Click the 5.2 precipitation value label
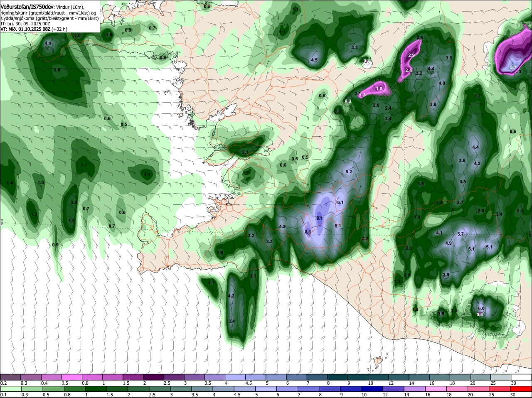 click(349, 172)
